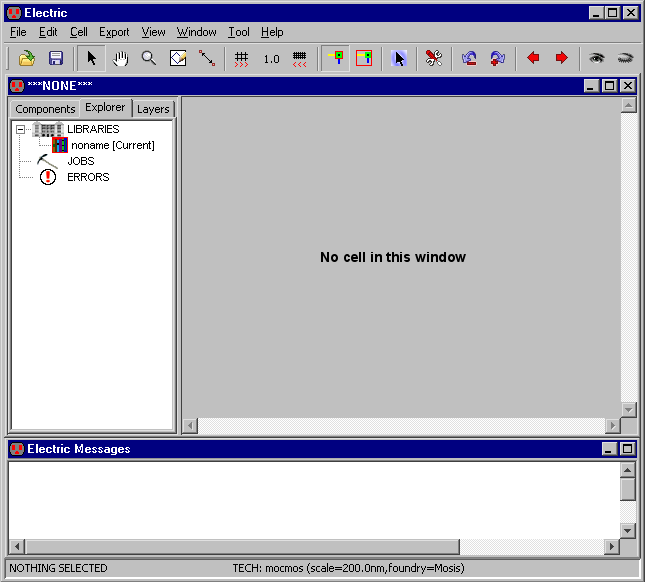
Task: Select the Measure tool in toolbar
Action: pos(207,58)
